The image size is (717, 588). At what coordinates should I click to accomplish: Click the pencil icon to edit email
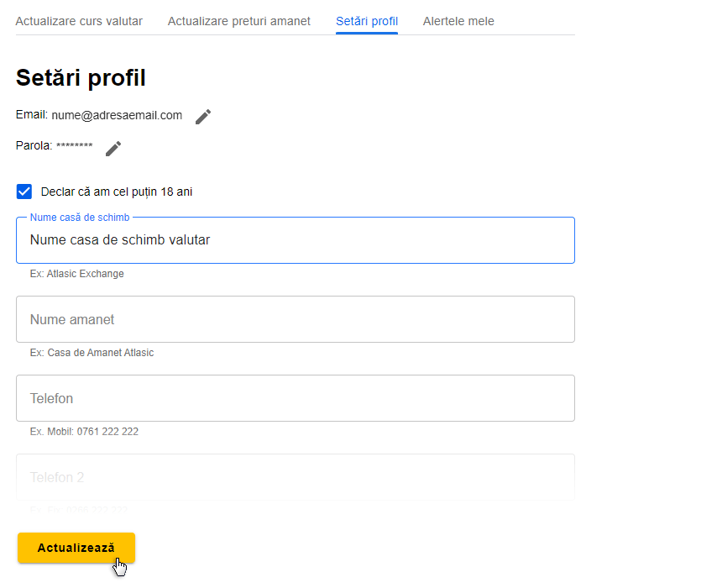click(x=203, y=117)
